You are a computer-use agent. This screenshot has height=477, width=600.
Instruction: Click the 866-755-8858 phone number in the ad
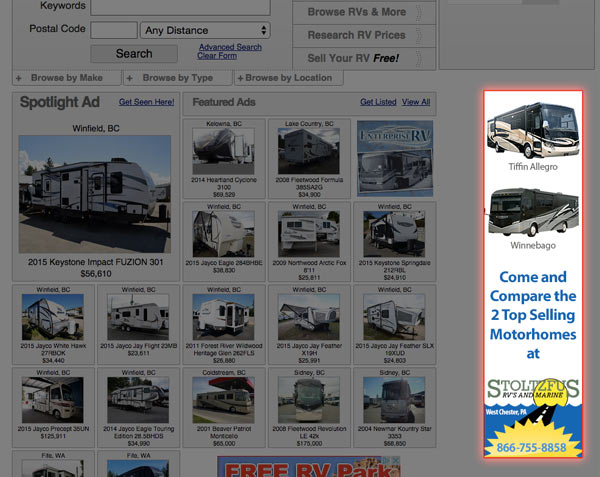[531, 447]
